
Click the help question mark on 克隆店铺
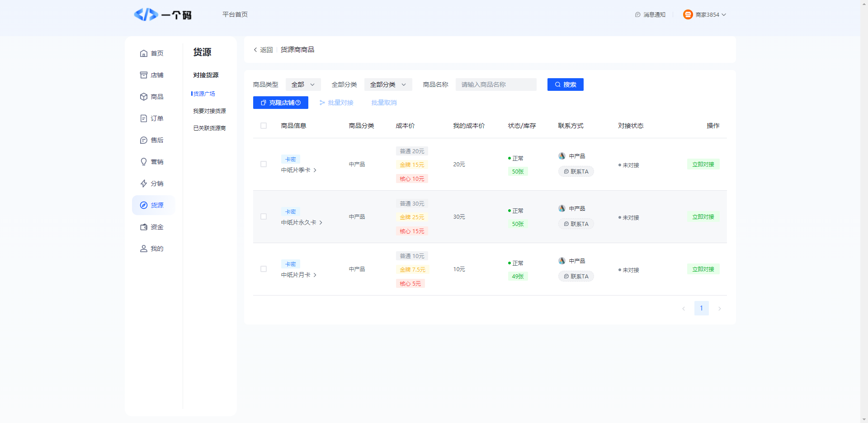click(298, 103)
